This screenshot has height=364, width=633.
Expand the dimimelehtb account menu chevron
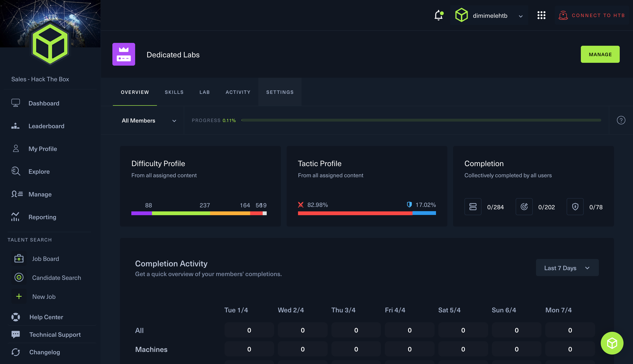[x=520, y=16]
